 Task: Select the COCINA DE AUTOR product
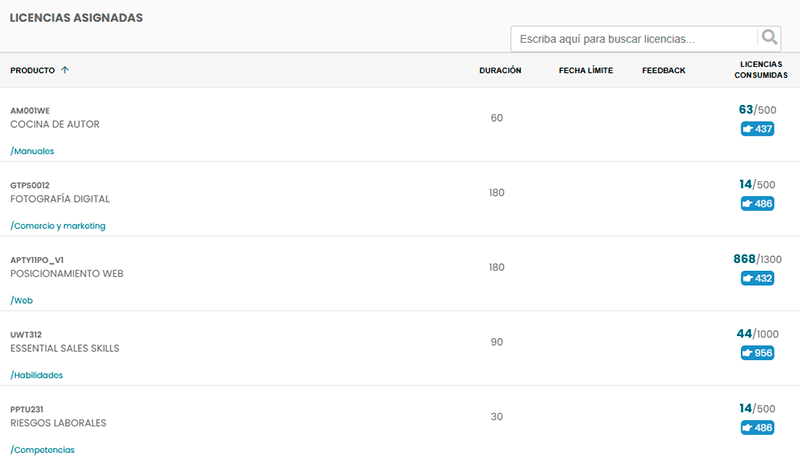tap(55, 124)
